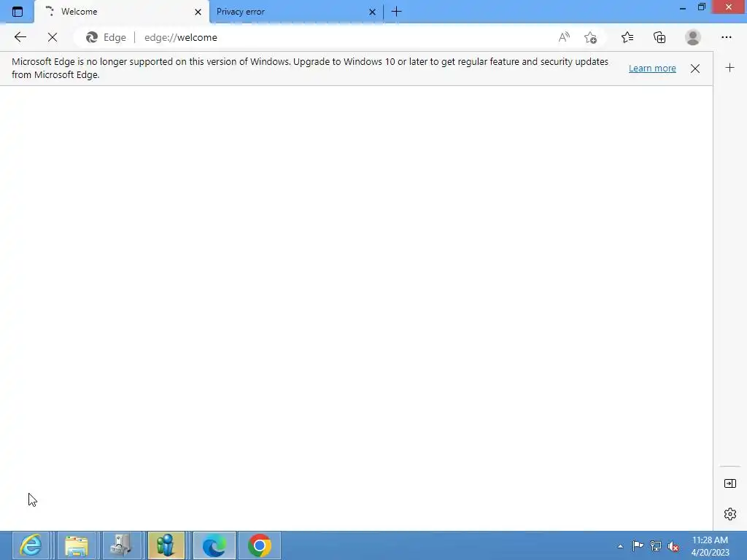Open Server Manager taskbar icon
This screenshot has width=747, height=560.
pos(122,545)
